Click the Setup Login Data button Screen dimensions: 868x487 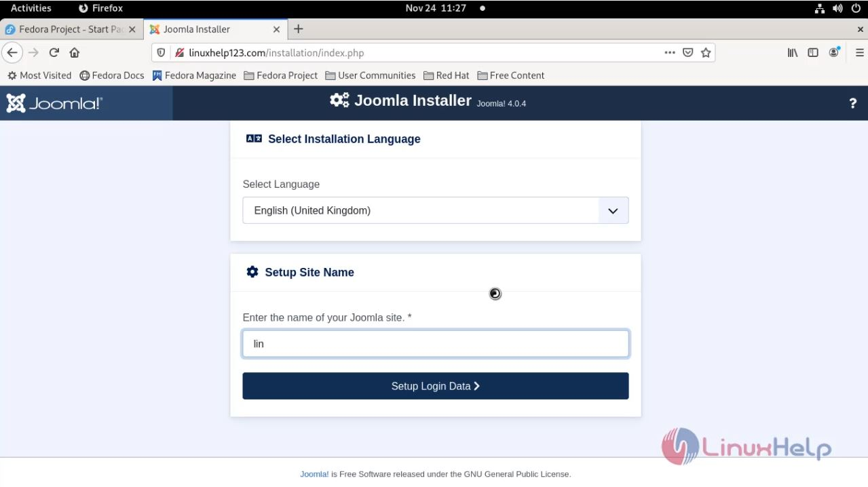436,386
